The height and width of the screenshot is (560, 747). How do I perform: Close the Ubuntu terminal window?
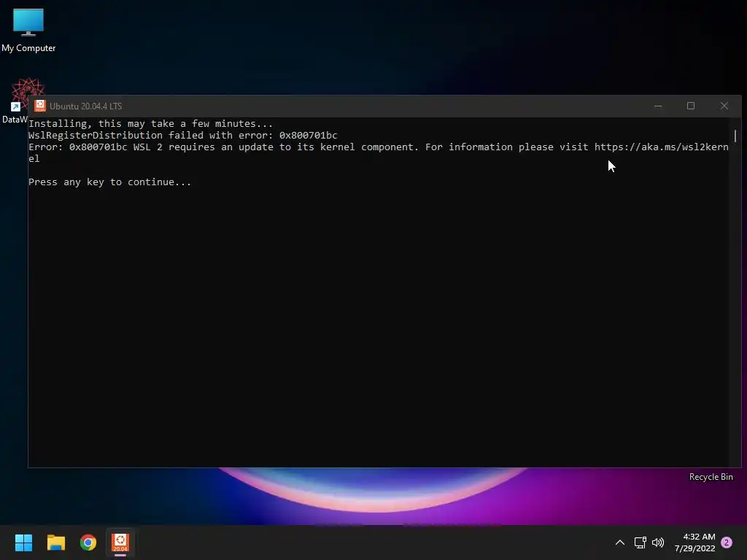pos(724,106)
